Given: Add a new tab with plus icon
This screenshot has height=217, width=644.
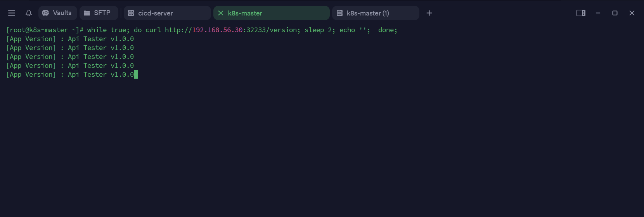Looking at the screenshot, I should 429,13.
